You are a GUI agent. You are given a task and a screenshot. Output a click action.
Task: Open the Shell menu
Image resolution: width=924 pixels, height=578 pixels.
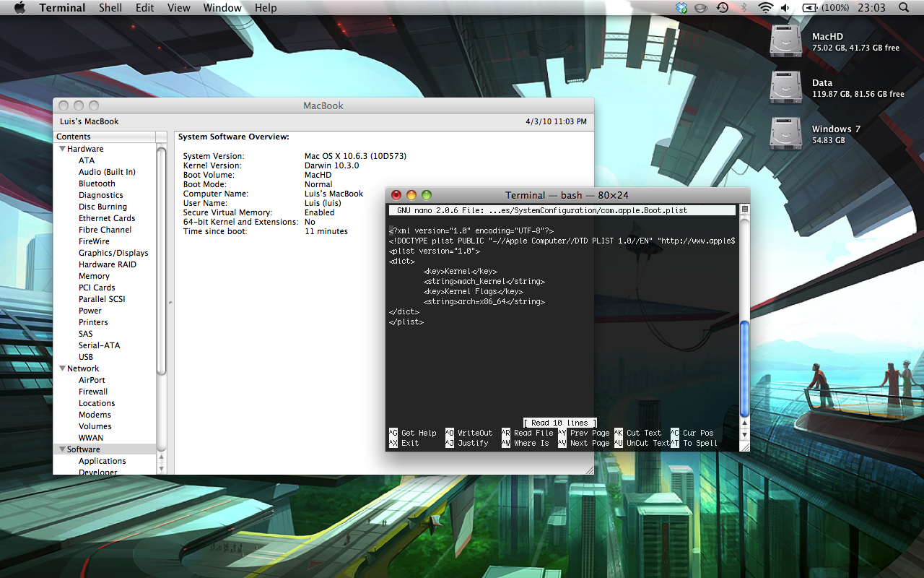(110, 8)
